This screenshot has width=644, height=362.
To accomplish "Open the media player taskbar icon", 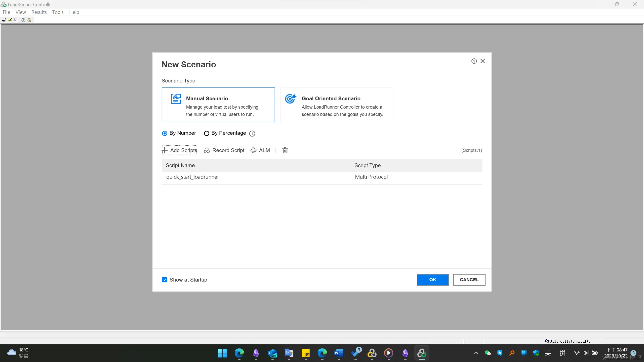I will tap(388, 353).
